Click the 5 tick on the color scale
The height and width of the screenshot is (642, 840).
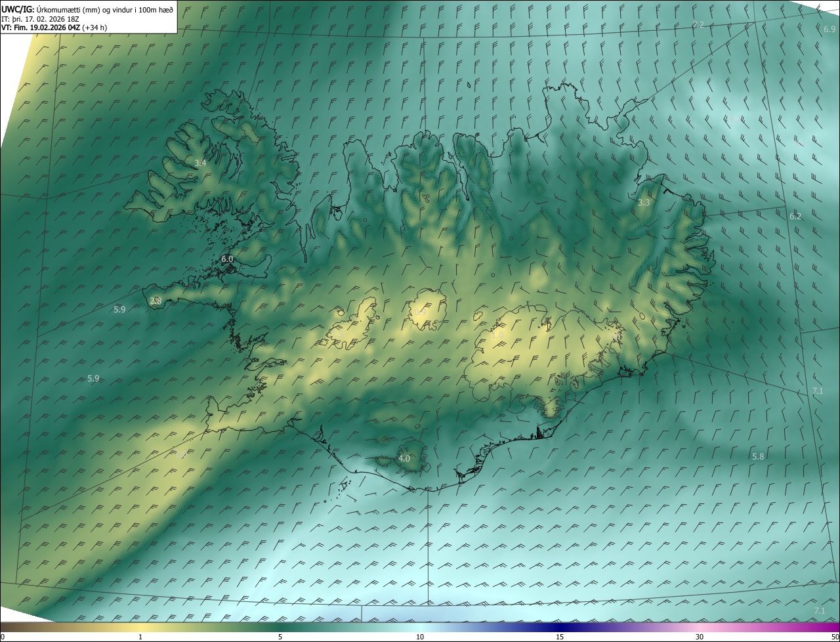tap(280, 637)
